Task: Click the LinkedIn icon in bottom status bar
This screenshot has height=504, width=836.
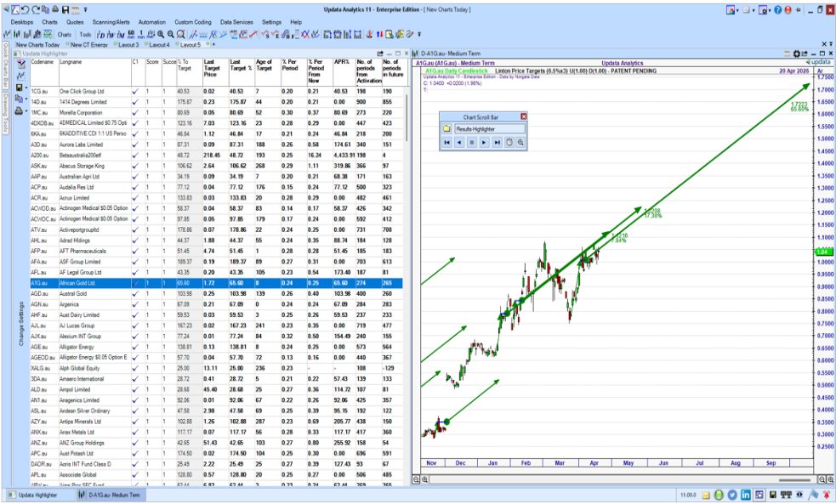Action: pos(745,496)
